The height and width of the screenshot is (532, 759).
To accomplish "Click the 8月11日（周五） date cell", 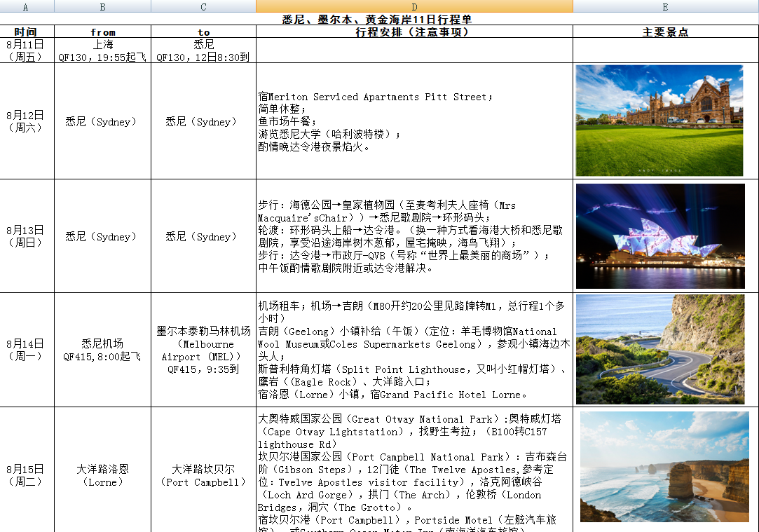I will click(27, 50).
